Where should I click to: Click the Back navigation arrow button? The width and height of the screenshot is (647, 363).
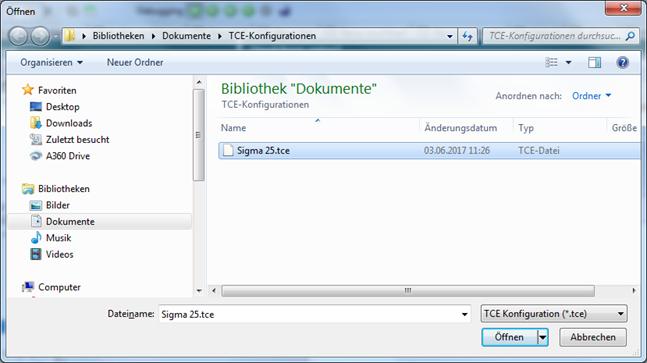pyautogui.click(x=19, y=36)
